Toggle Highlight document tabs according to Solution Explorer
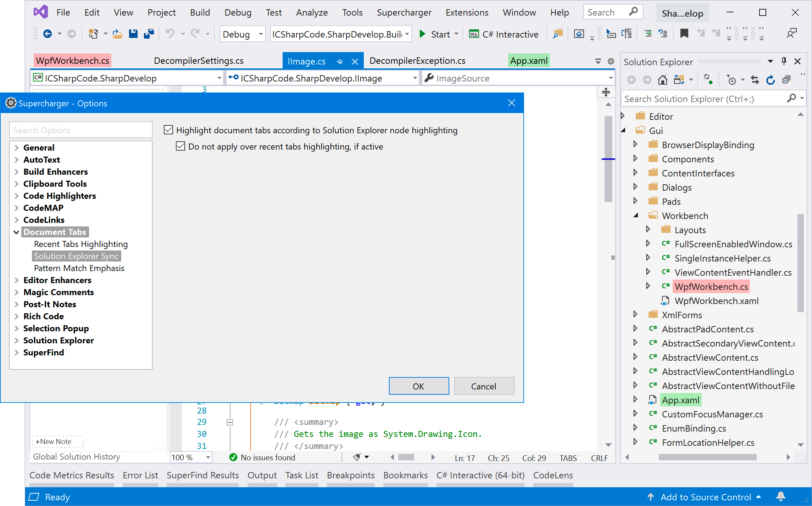 pos(168,130)
